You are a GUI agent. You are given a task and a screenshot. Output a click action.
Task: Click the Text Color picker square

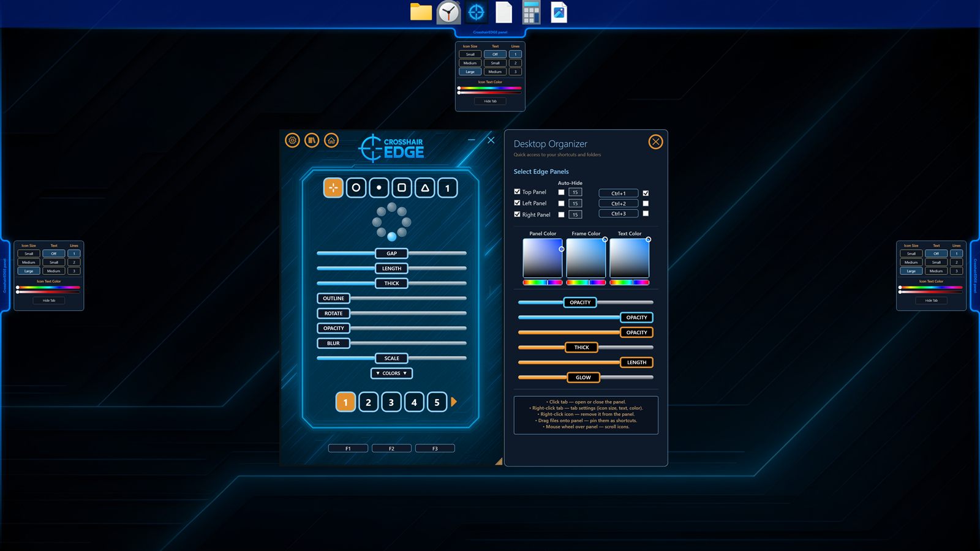(630, 258)
